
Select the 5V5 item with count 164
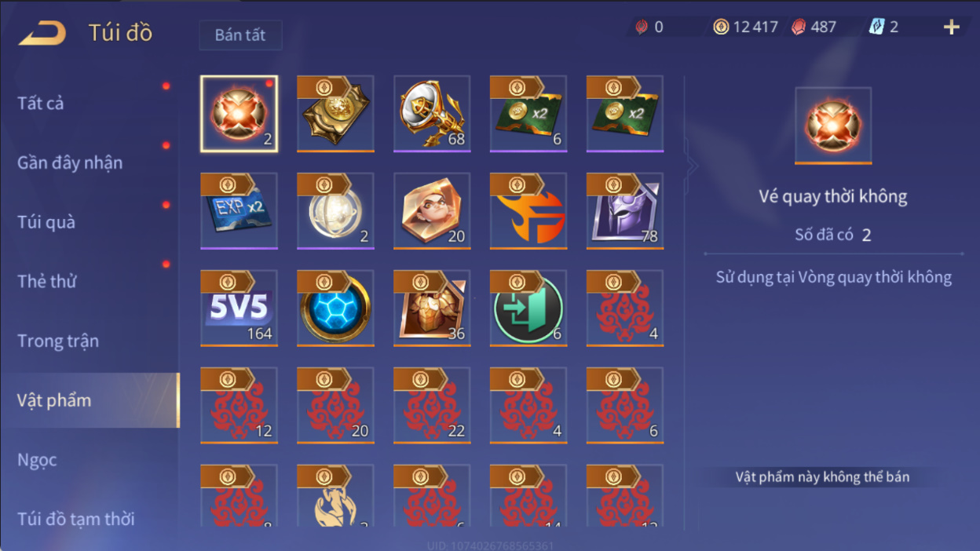tap(239, 308)
